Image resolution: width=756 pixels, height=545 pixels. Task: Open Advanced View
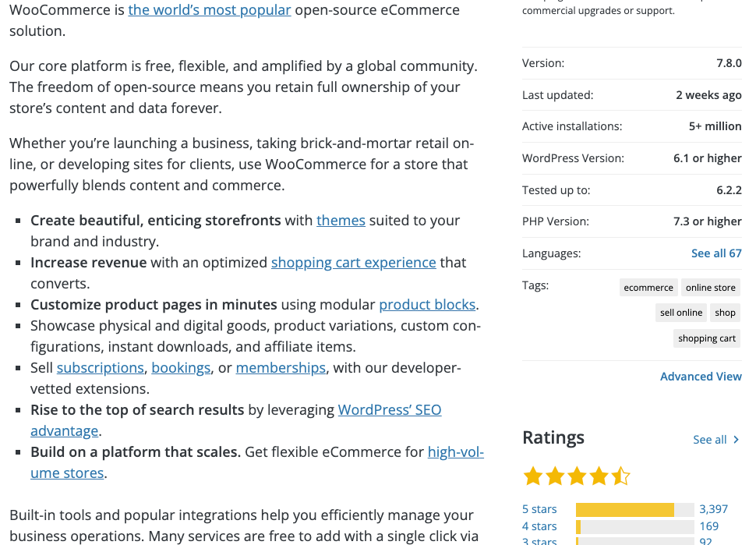(x=701, y=376)
